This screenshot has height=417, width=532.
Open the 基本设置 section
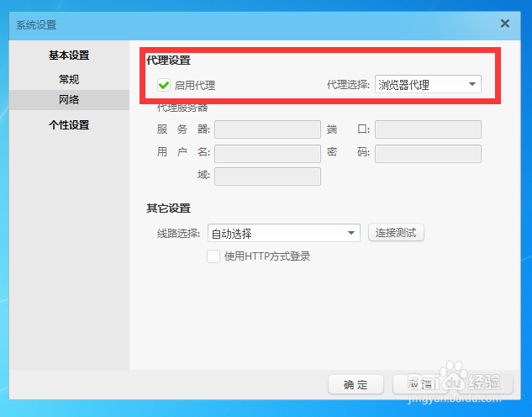pos(69,55)
